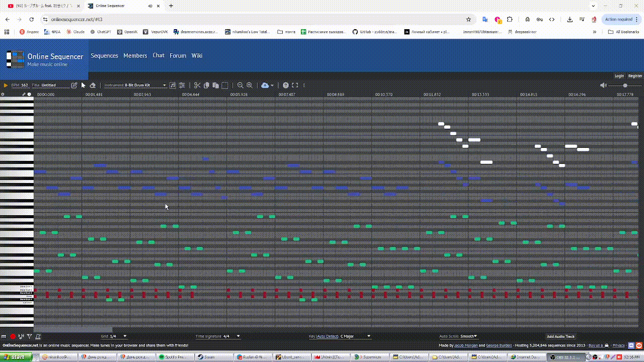Click the copy icon
Image resolution: width=644 pixels, height=362 pixels.
pyautogui.click(x=206, y=85)
